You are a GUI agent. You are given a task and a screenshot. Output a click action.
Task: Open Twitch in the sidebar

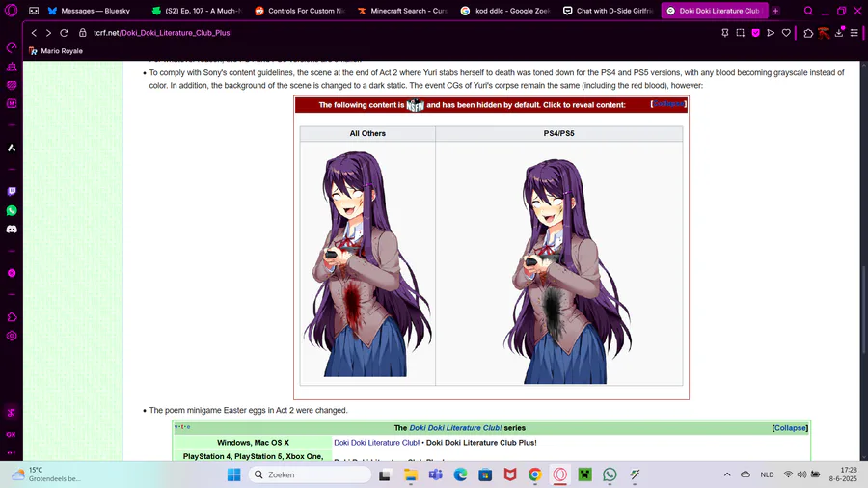[12, 191]
